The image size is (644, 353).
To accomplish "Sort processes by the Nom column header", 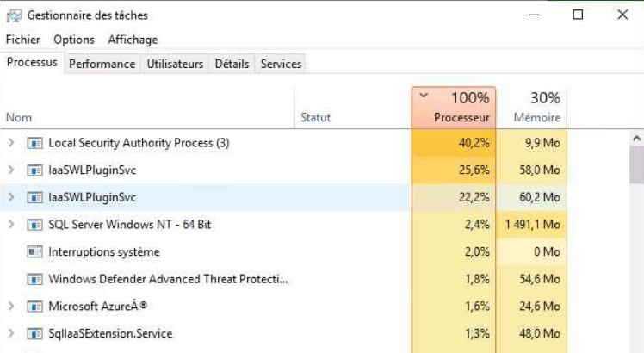I will point(19,117).
